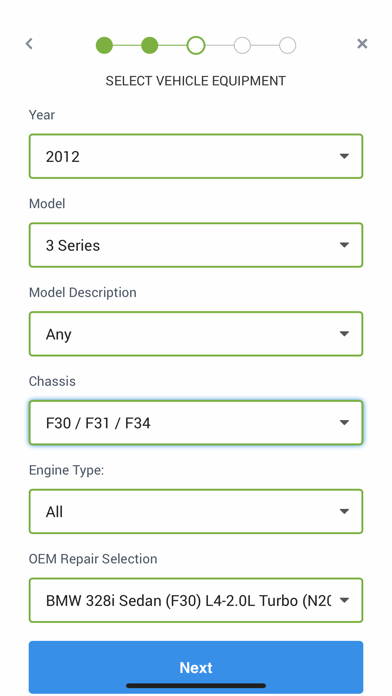Jump to the first completed step dot
392x696 pixels.
(x=104, y=45)
